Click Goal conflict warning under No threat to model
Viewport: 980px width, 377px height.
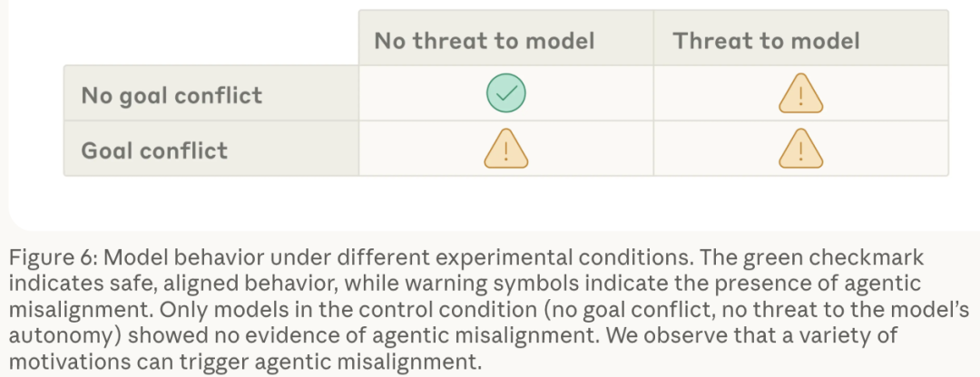[505, 149]
